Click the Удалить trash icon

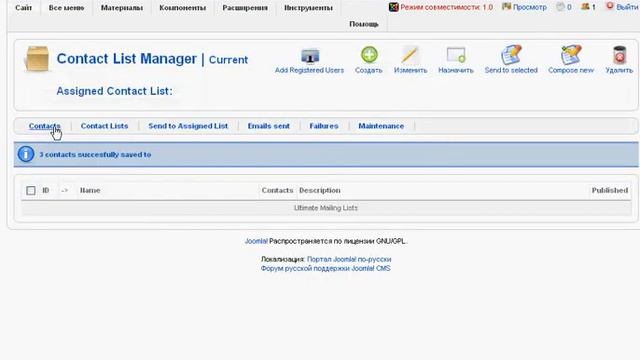tap(619, 55)
